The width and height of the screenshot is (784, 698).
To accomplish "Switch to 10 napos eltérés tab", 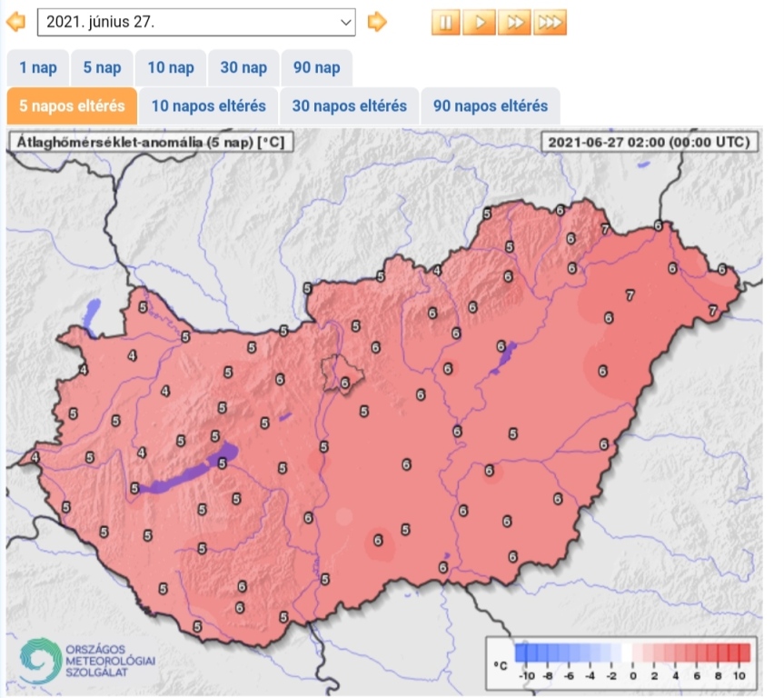I will click(208, 106).
